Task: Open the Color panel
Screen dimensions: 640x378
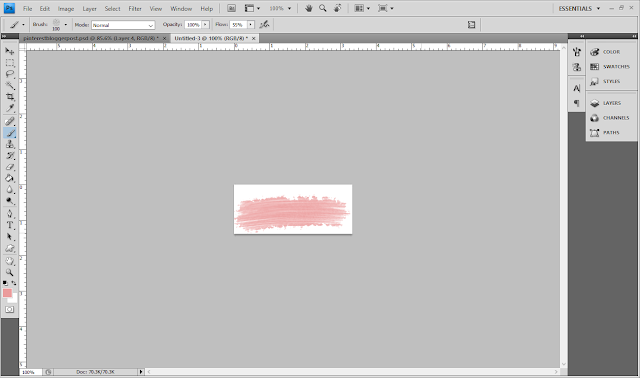Action: click(611, 52)
